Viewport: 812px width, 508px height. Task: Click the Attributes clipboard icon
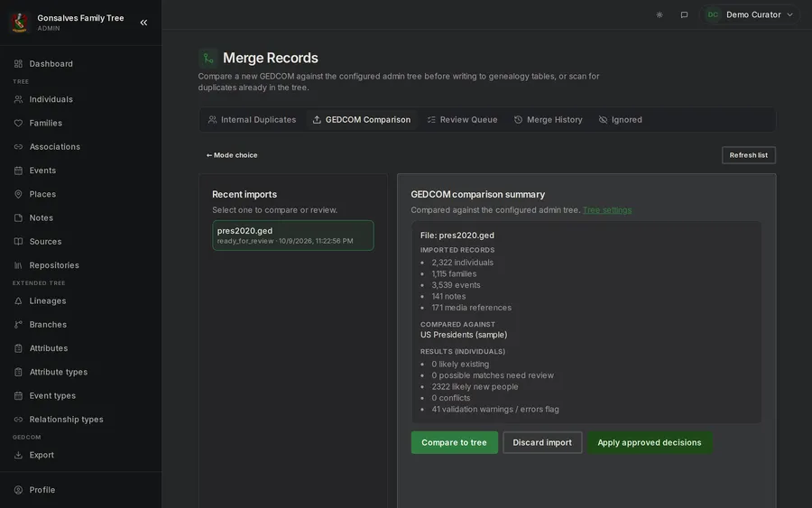tap(18, 348)
